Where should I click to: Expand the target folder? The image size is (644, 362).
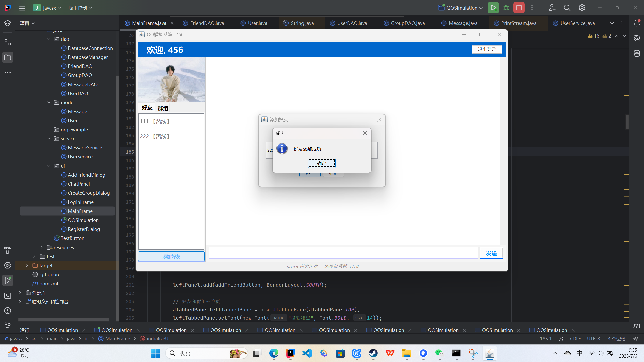[x=27, y=265]
